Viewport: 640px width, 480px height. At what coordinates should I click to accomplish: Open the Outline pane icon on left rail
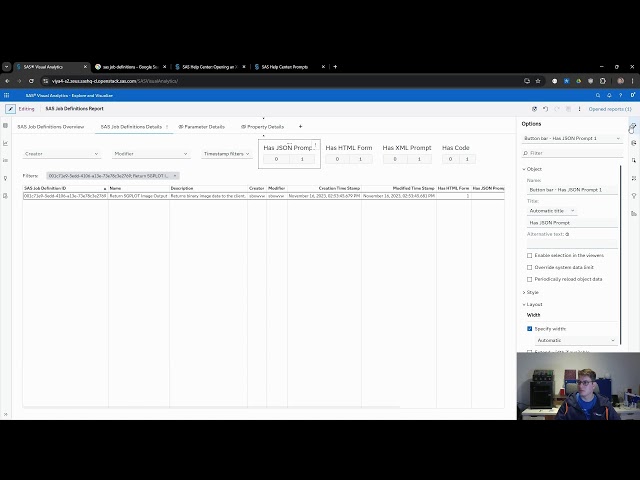click(5, 160)
